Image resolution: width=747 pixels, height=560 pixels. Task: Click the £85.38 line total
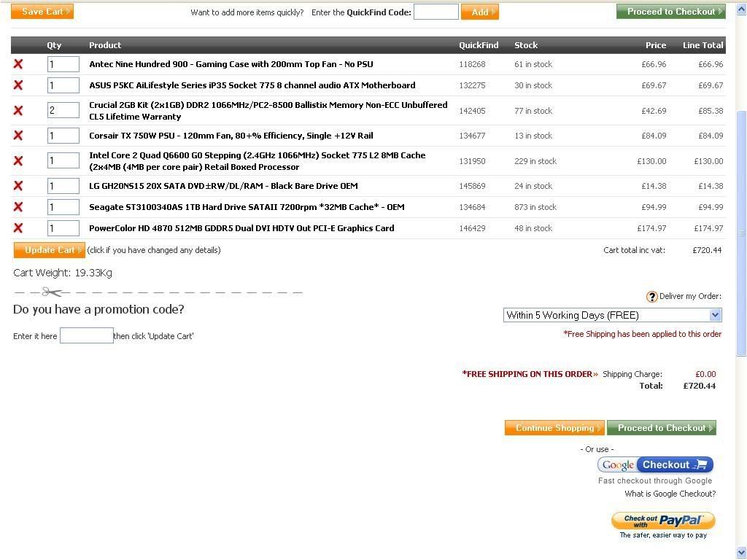pyautogui.click(x=711, y=111)
